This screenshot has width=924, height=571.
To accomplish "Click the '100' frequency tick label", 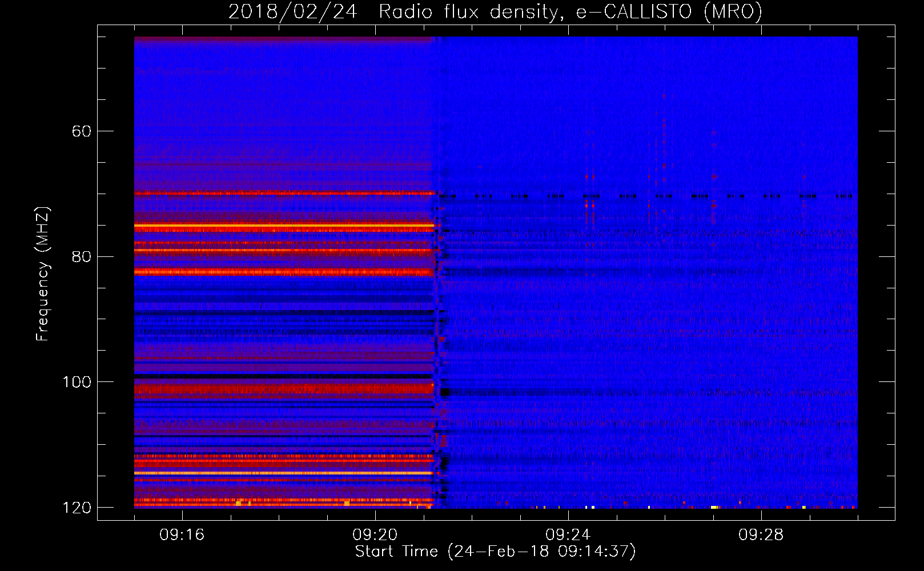I will 77,382.
